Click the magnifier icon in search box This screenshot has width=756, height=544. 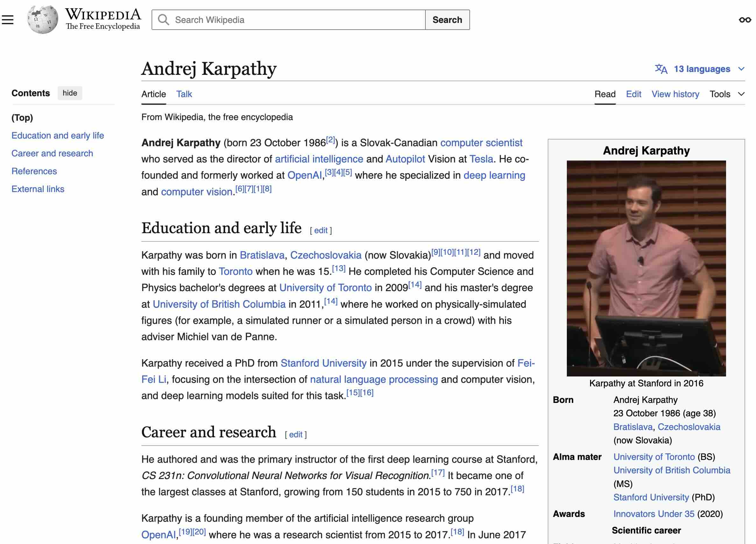(x=163, y=20)
